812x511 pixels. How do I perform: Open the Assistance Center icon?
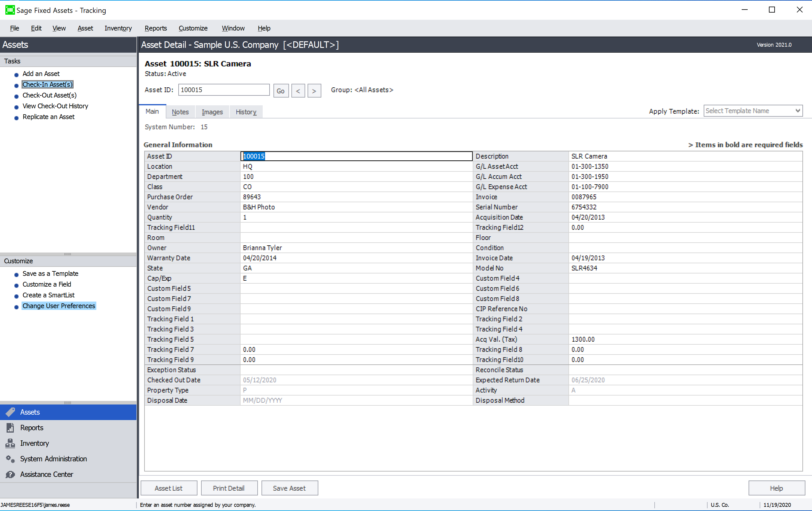click(10, 474)
